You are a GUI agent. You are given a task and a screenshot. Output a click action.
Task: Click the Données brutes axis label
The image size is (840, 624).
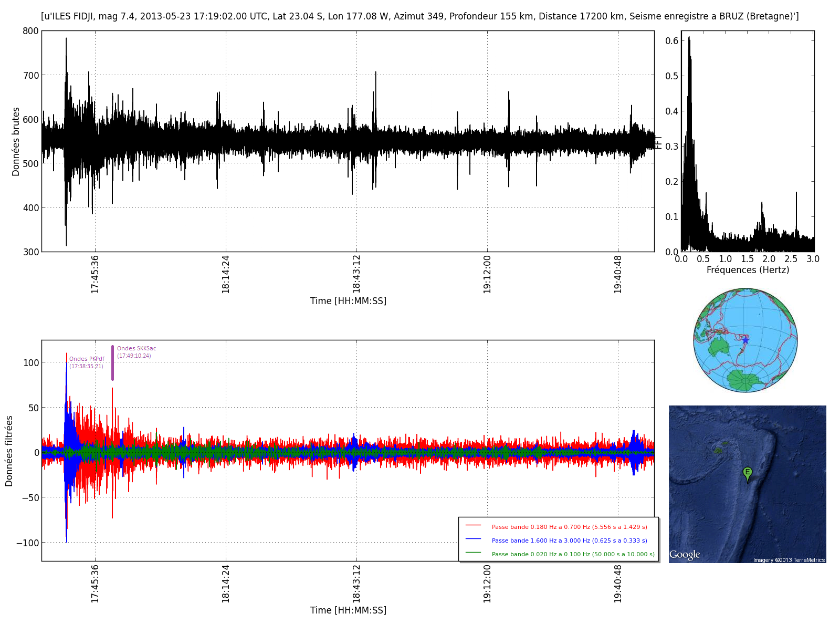point(16,142)
